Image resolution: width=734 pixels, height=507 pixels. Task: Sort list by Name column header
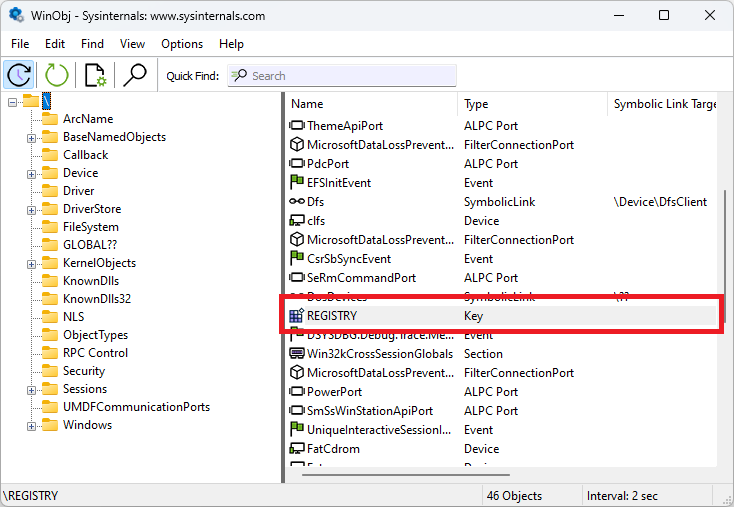pos(307,104)
